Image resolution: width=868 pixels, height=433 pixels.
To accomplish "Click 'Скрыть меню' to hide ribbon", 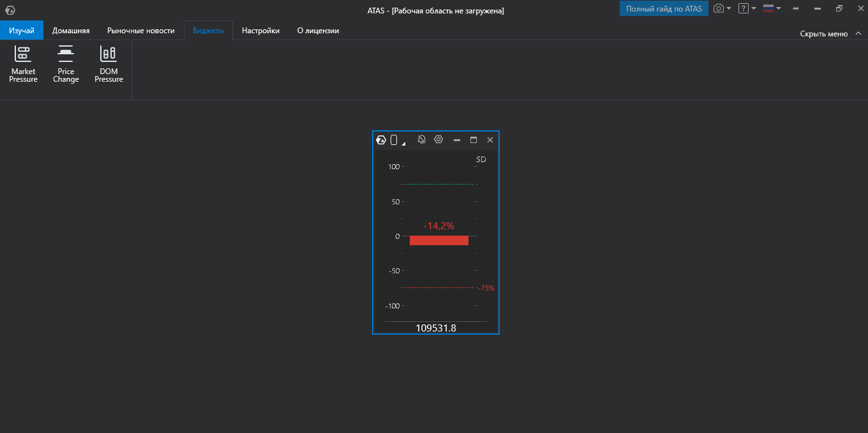I will [x=823, y=34].
